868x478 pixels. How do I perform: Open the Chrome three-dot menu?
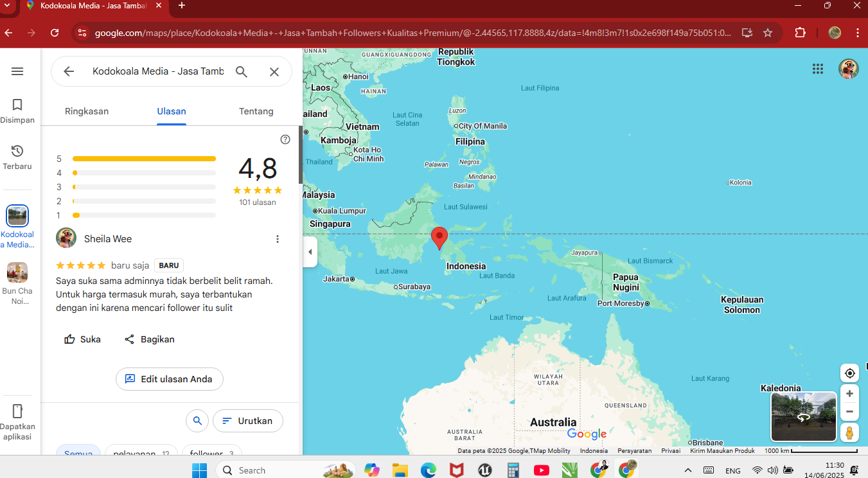click(x=858, y=33)
